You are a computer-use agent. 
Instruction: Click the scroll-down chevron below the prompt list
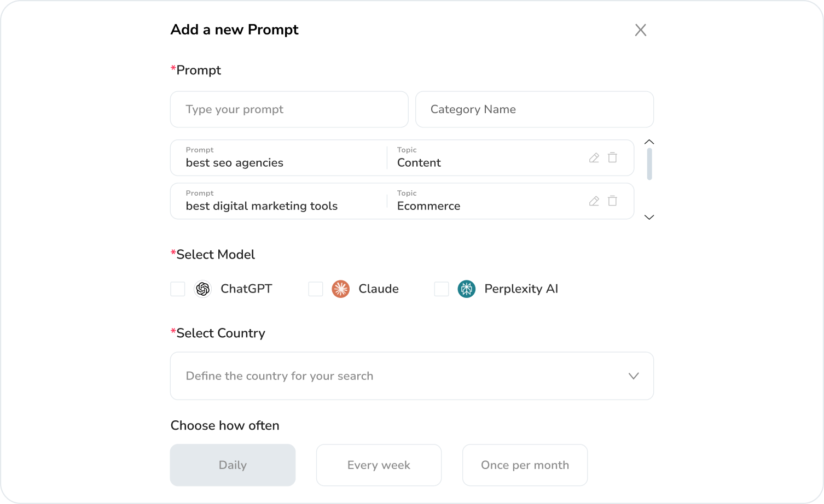pos(649,217)
